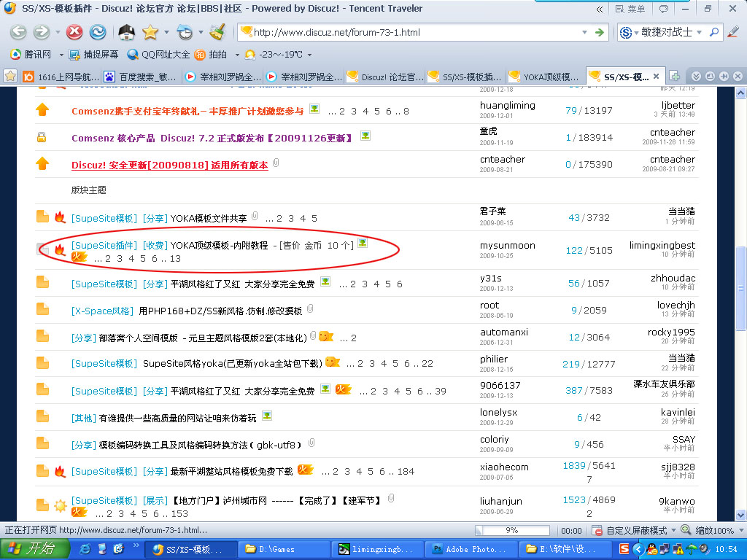Click the picture icon on Comsenz 支付宝 thread
The height and width of the screenshot is (560, 747).
pyautogui.click(x=314, y=109)
